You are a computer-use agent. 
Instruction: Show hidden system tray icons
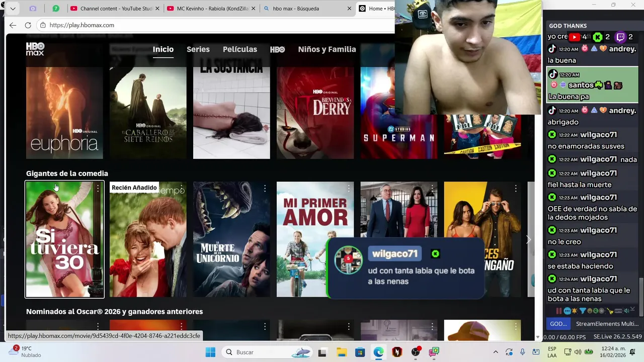(496, 352)
